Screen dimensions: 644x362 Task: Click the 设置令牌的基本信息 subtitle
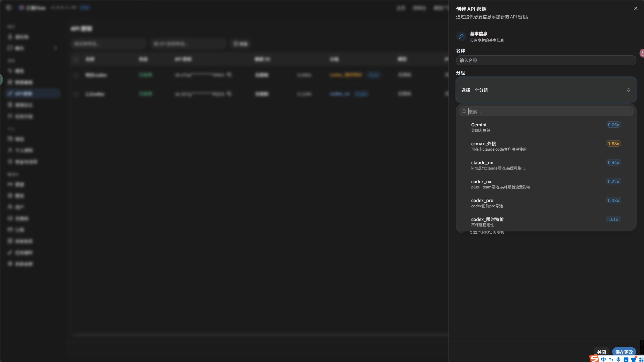tap(487, 40)
